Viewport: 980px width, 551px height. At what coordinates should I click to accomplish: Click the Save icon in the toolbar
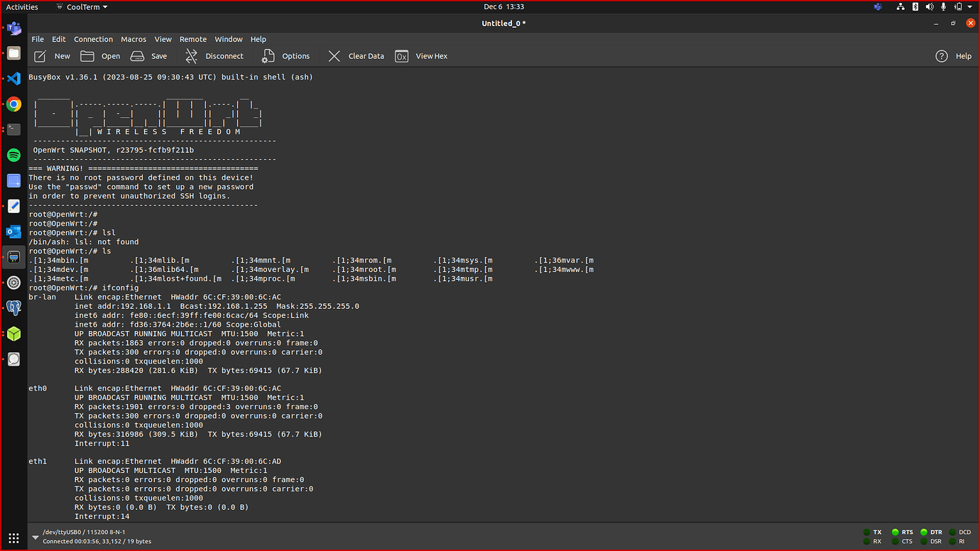pos(137,55)
